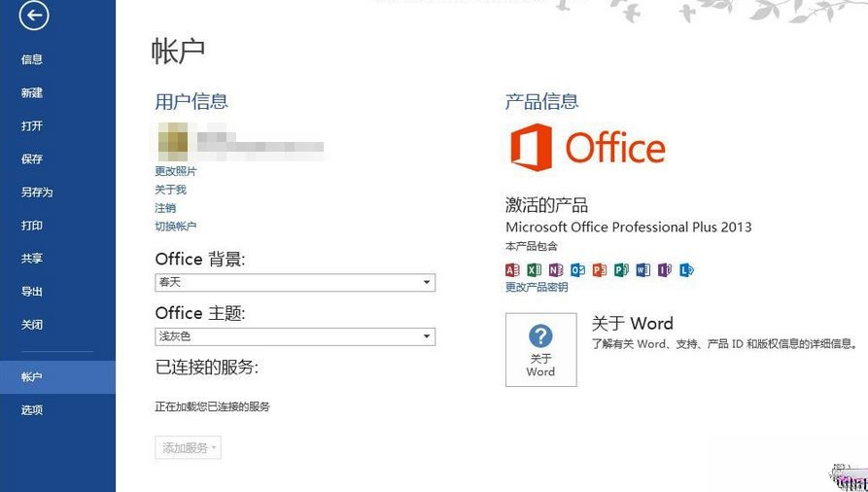Click the back arrow circle icon
The image size is (868, 492).
tap(34, 15)
